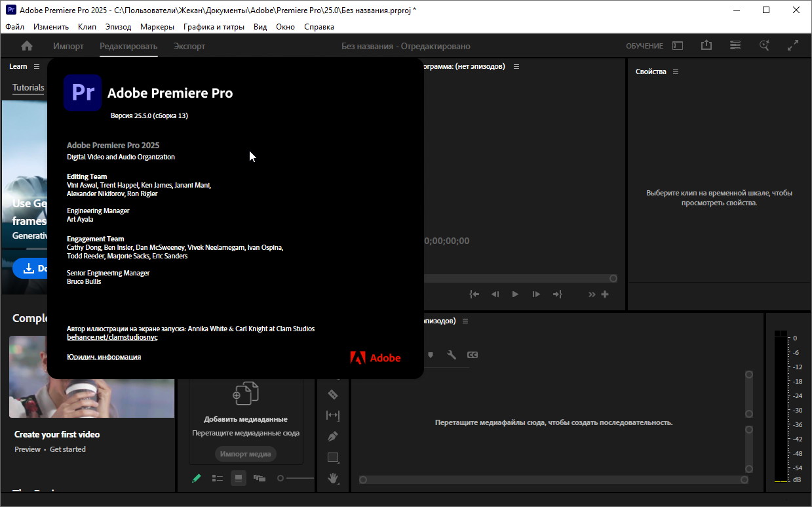Select the Rectangle tool
812x507 pixels.
pos(333,457)
